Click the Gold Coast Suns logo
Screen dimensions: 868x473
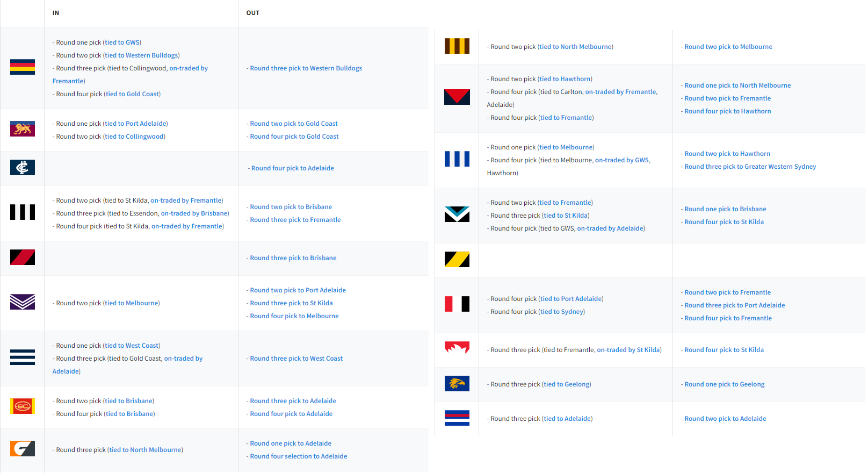(x=23, y=406)
